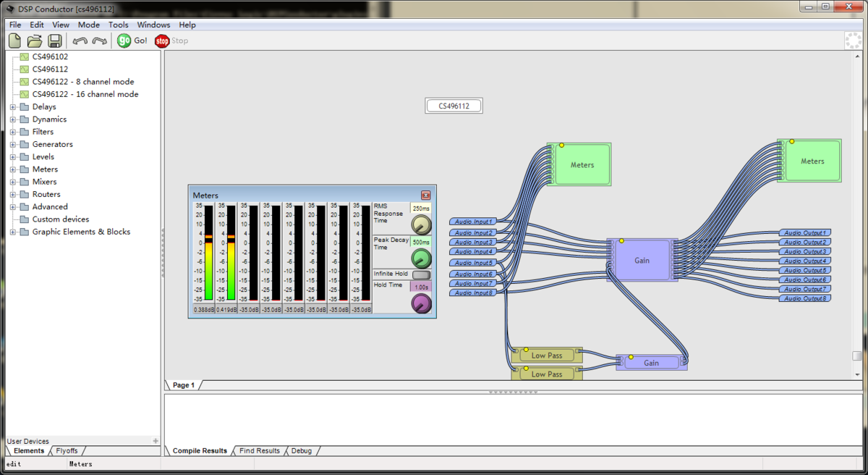Expand the Levels tree node
868x475 pixels.
12,156
